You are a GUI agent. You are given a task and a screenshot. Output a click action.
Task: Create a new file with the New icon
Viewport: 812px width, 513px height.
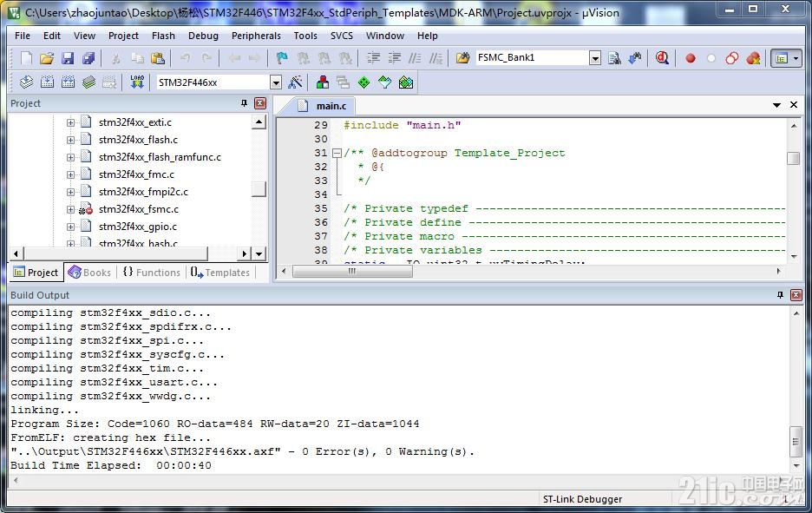coord(25,58)
